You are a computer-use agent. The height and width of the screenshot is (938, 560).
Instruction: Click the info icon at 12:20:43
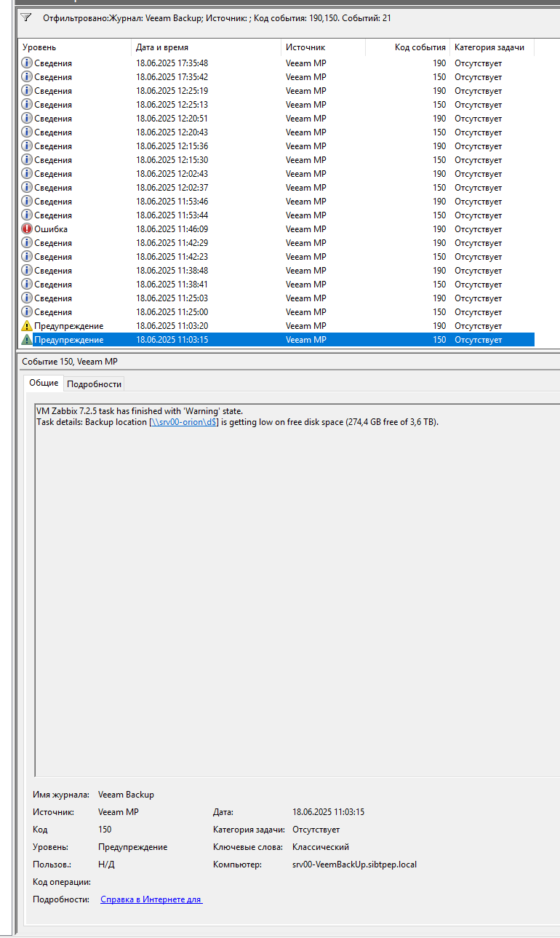click(x=27, y=132)
